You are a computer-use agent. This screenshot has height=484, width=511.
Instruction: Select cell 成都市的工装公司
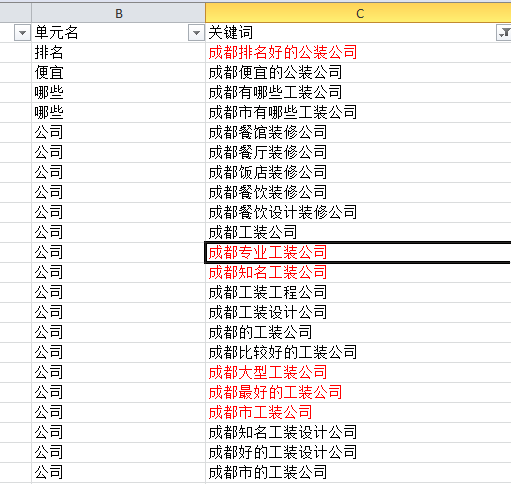(358, 472)
